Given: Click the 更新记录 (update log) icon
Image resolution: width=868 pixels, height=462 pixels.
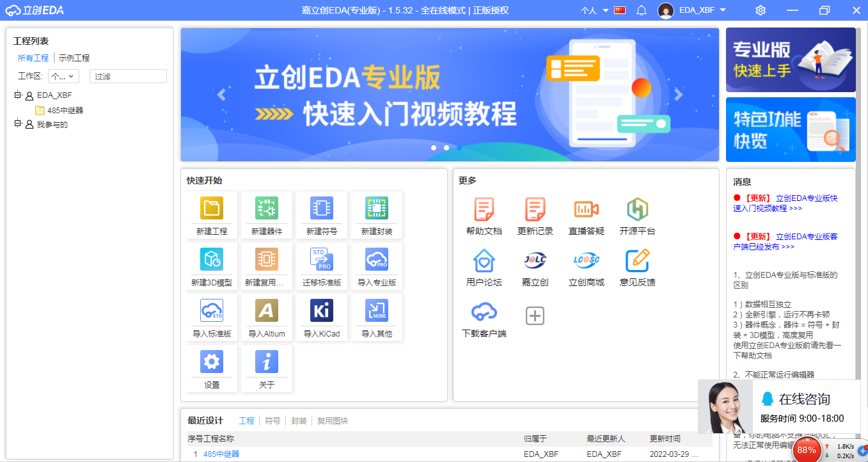Looking at the screenshot, I should 535,209.
